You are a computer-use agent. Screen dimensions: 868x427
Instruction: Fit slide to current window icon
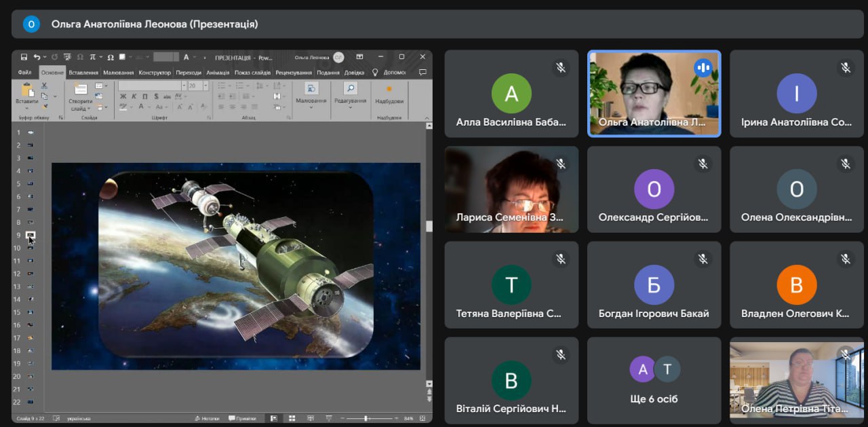tap(422, 418)
